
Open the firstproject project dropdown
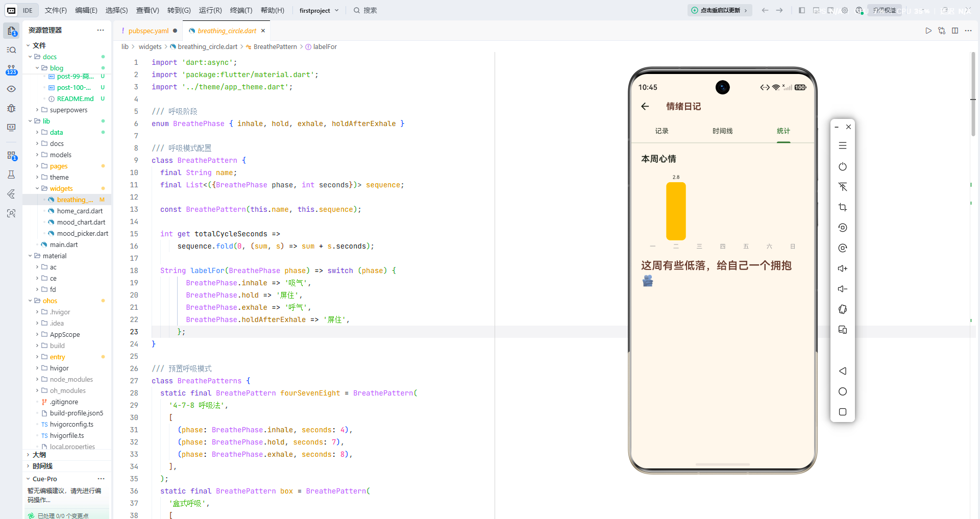tap(319, 10)
